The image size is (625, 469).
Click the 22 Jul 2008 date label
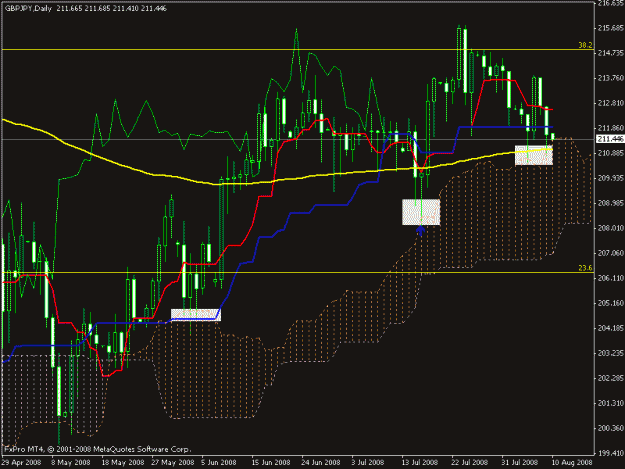click(x=470, y=463)
